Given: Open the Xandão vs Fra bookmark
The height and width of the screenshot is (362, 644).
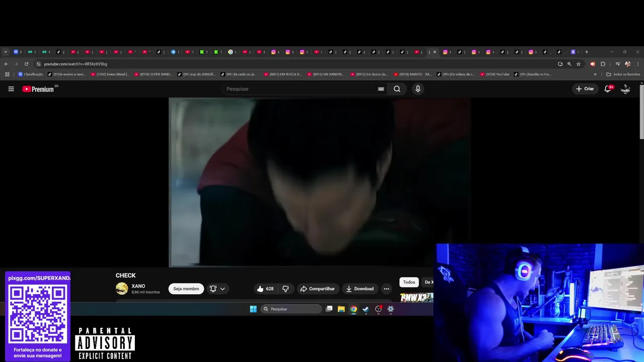Looking at the screenshot, I should click(533, 74).
